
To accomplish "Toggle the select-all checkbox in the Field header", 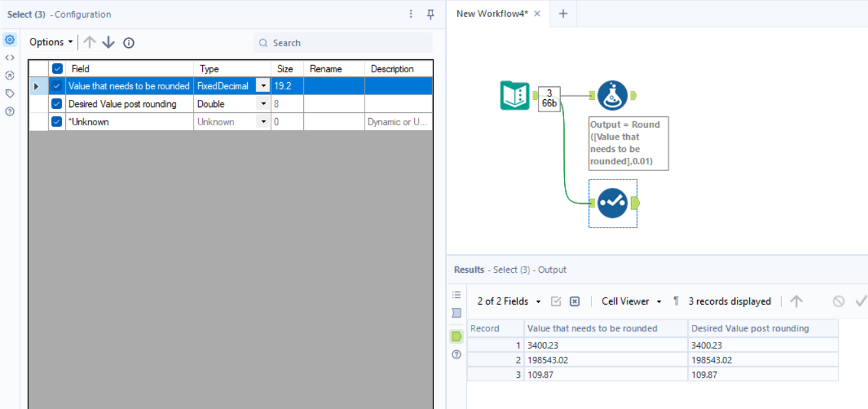I will pos(57,68).
